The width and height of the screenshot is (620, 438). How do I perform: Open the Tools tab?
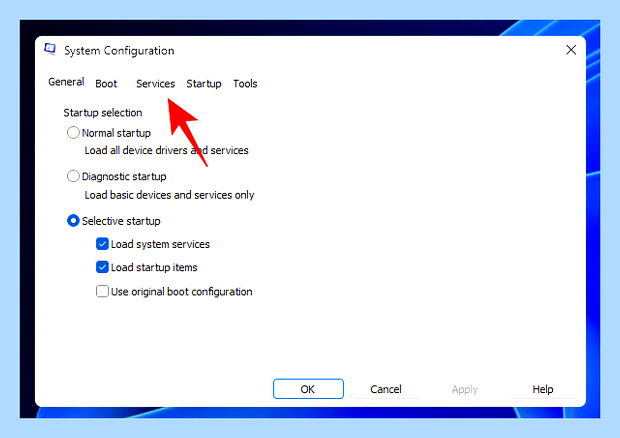(245, 84)
